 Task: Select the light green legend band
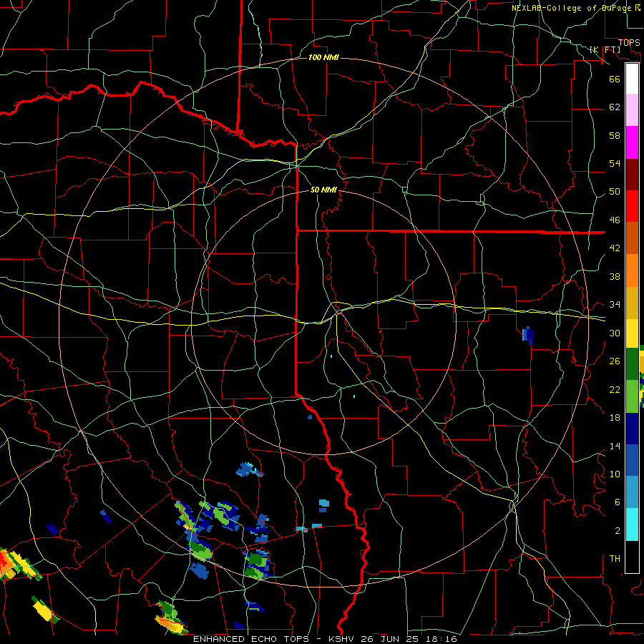[x=632, y=396]
